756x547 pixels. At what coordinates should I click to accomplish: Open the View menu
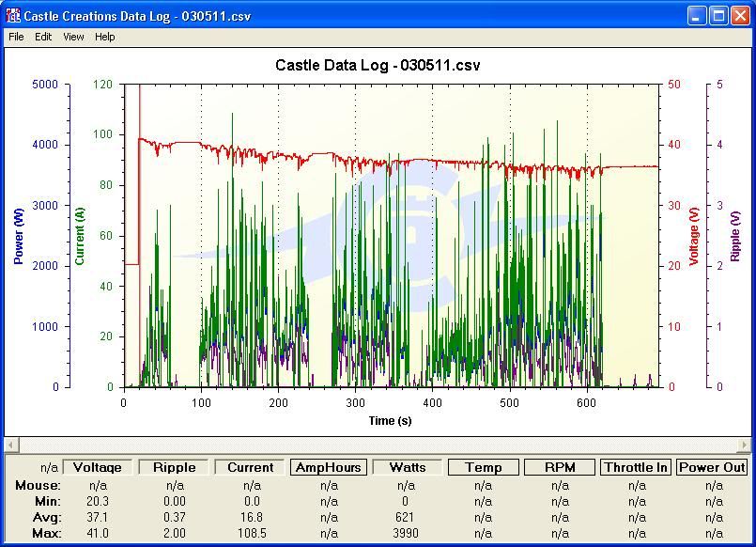coord(73,37)
